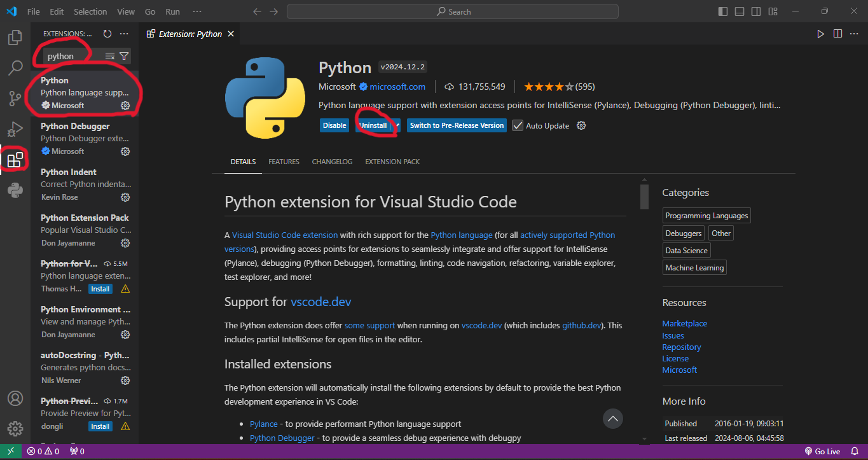This screenshot has width=868, height=460.
Task: Customize layout icon in title bar
Action: pyautogui.click(x=773, y=11)
